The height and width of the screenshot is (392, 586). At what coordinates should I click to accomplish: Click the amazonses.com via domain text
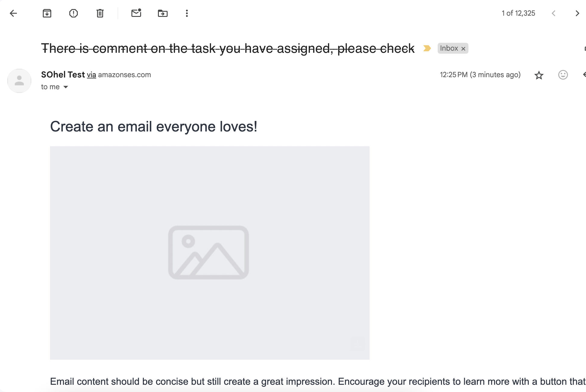tap(124, 75)
